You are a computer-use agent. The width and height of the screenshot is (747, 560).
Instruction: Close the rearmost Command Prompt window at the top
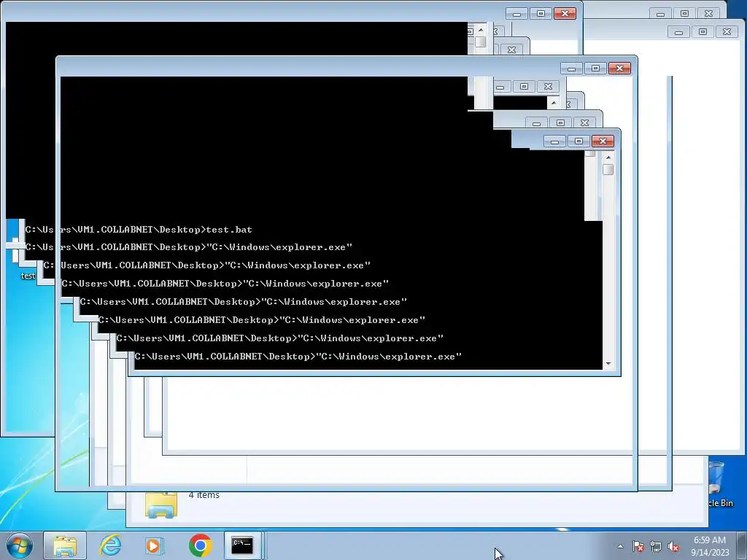point(565,13)
